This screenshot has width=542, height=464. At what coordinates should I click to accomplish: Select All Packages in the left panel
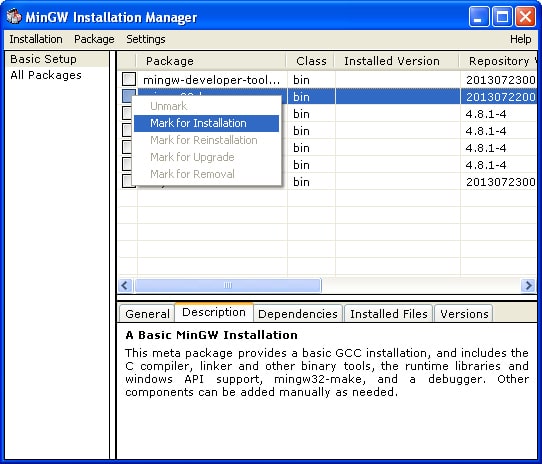tap(46, 75)
